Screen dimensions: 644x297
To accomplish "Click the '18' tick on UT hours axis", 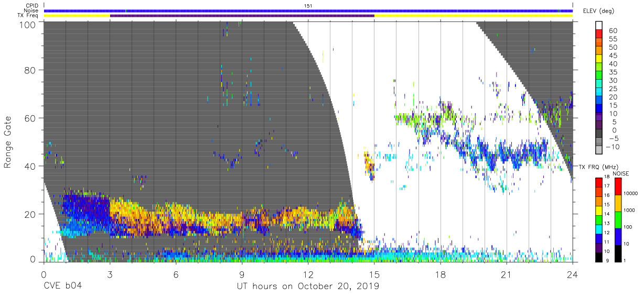I will pos(441,274).
